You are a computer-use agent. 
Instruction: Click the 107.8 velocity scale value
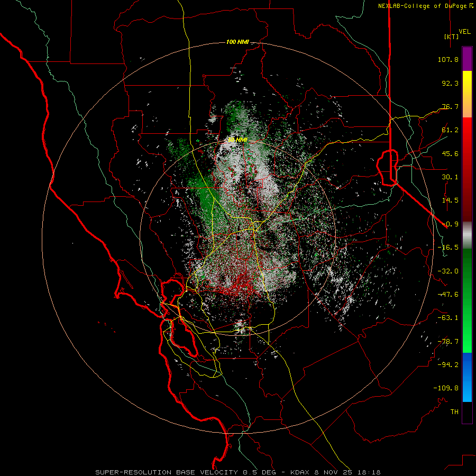tap(448, 59)
